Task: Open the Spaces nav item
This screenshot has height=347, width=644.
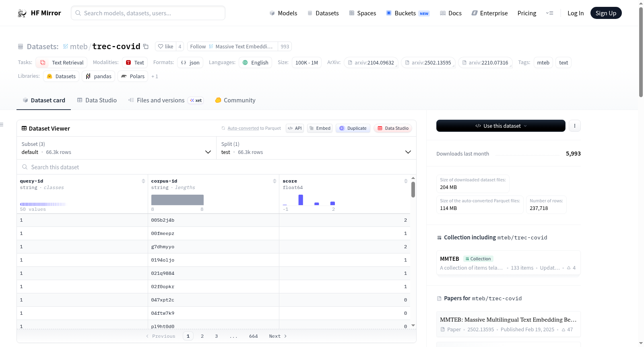Action: [363, 13]
